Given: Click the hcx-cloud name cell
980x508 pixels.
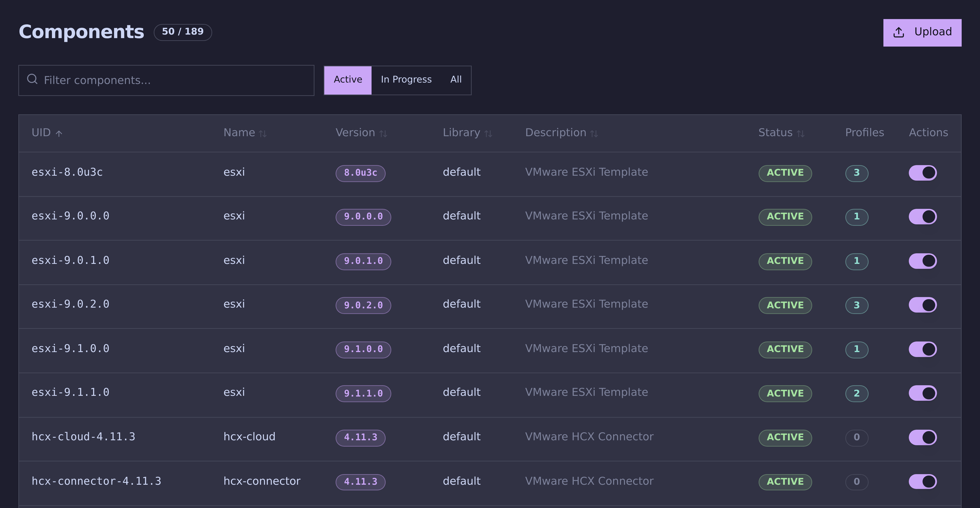Looking at the screenshot, I should click(x=249, y=437).
